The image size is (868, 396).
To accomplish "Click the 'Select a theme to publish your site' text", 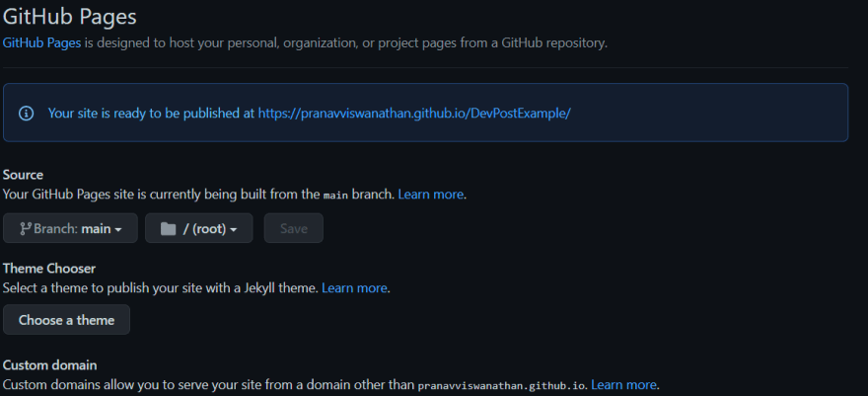I will (161, 288).
